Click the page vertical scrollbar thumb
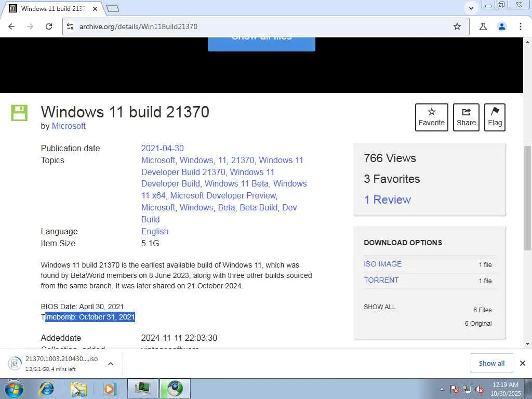The image size is (532, 399). pyautogui.click(x=527, y=198)
